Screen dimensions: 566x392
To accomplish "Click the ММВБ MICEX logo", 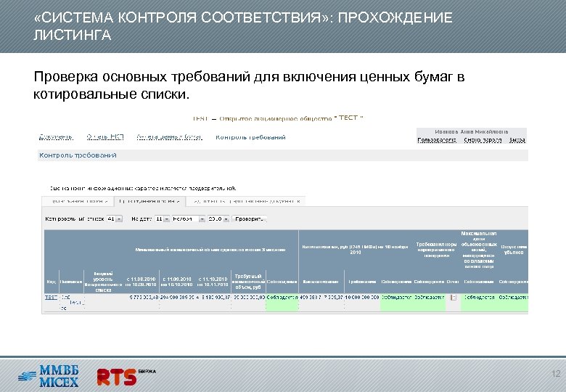I will [49, 376].
